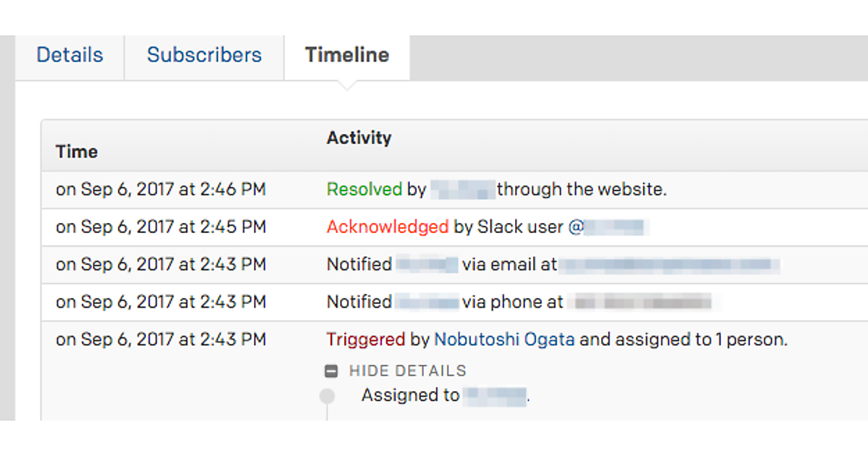Click the blurred name notified via email
Viewport: 868px width, 456px height.
click(427, 265)
